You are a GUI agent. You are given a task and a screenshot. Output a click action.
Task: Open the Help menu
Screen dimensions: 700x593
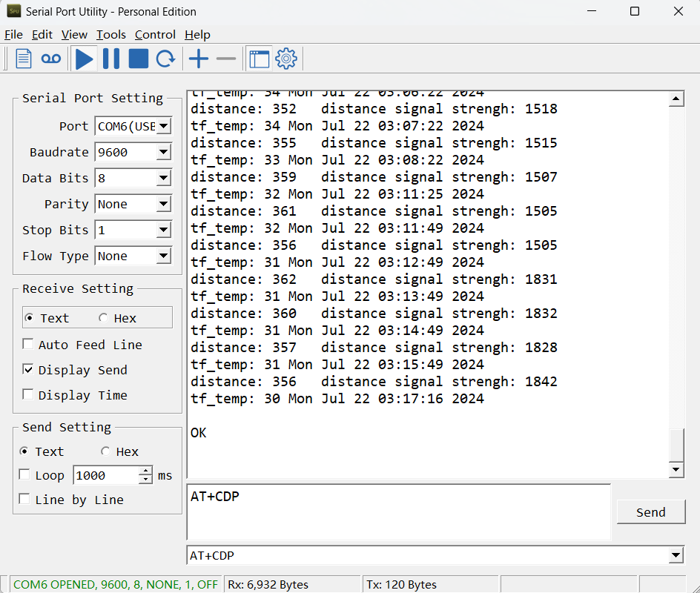[x=197, y=35]
